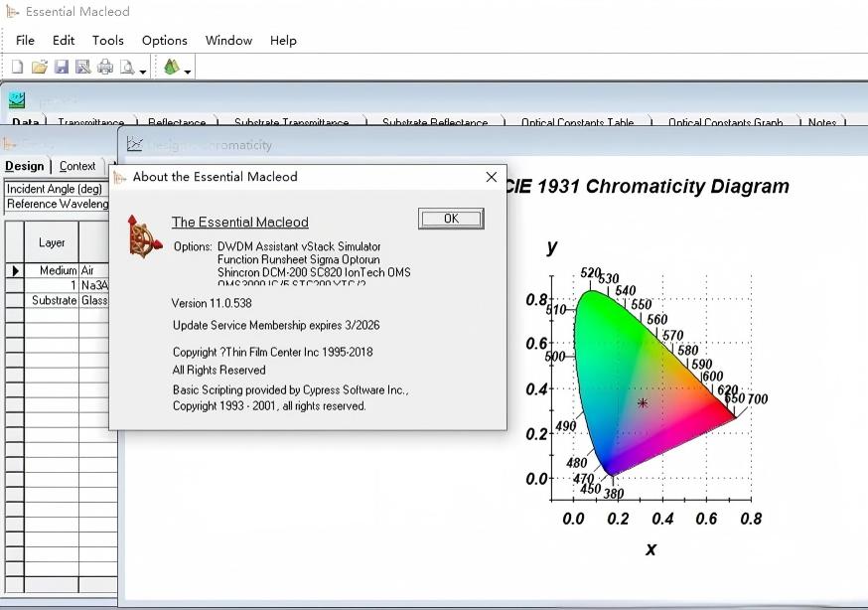Open the dropdown arrow next to Print Preview
The image size is (868, 610).
tap(143, 70)
